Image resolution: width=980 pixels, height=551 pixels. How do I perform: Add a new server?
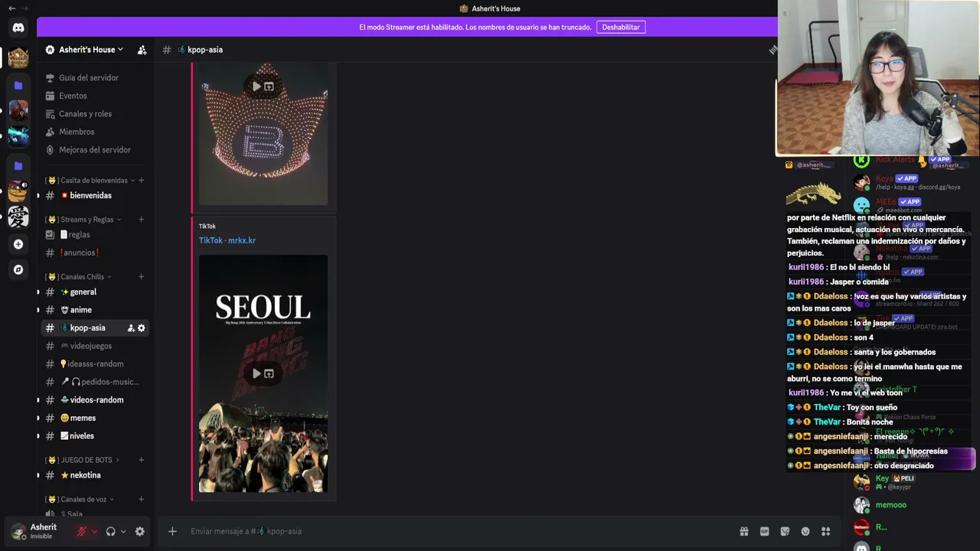coord(18,244)
